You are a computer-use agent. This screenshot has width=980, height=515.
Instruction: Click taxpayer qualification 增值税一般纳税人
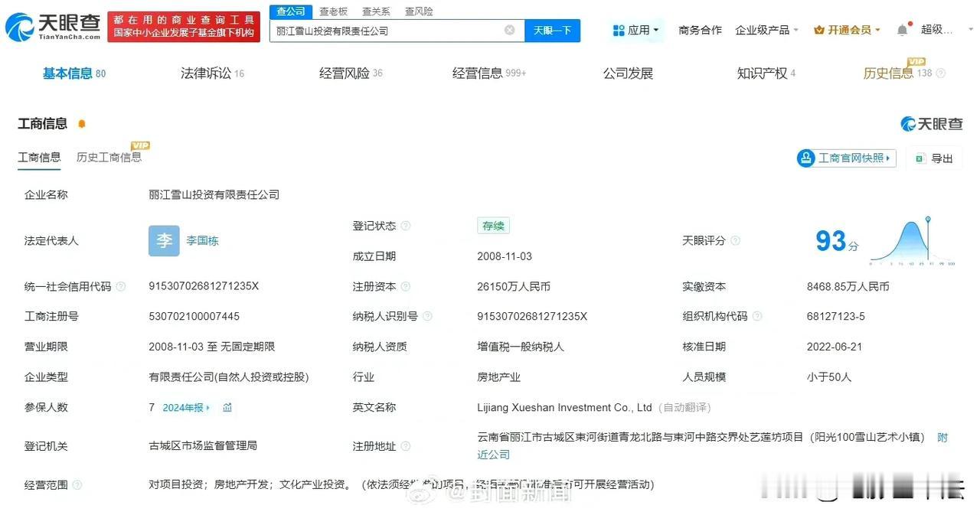click(521, 347)
